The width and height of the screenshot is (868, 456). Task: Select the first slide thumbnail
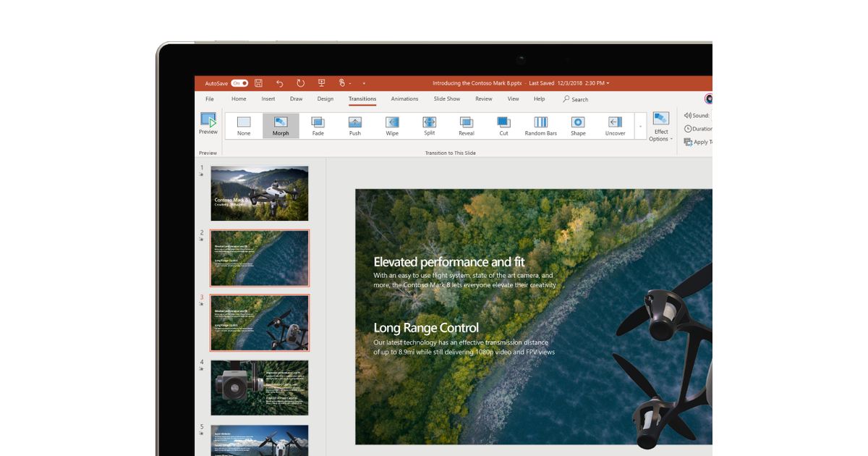pyautogui.click(x=259, y=193)
